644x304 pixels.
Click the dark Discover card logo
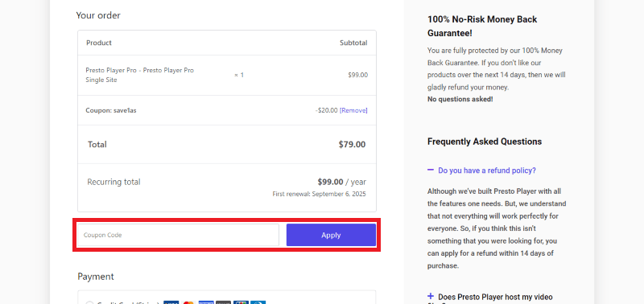(x=224, y=302)
